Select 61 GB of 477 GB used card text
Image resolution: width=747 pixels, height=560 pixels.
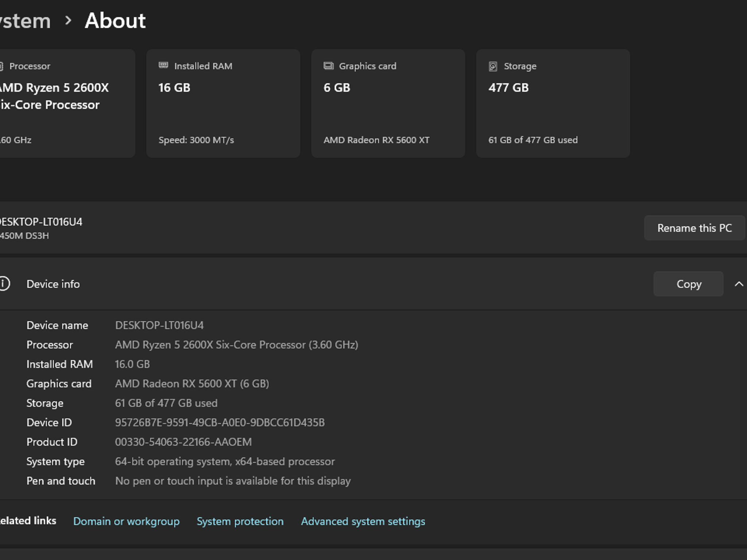533,140
